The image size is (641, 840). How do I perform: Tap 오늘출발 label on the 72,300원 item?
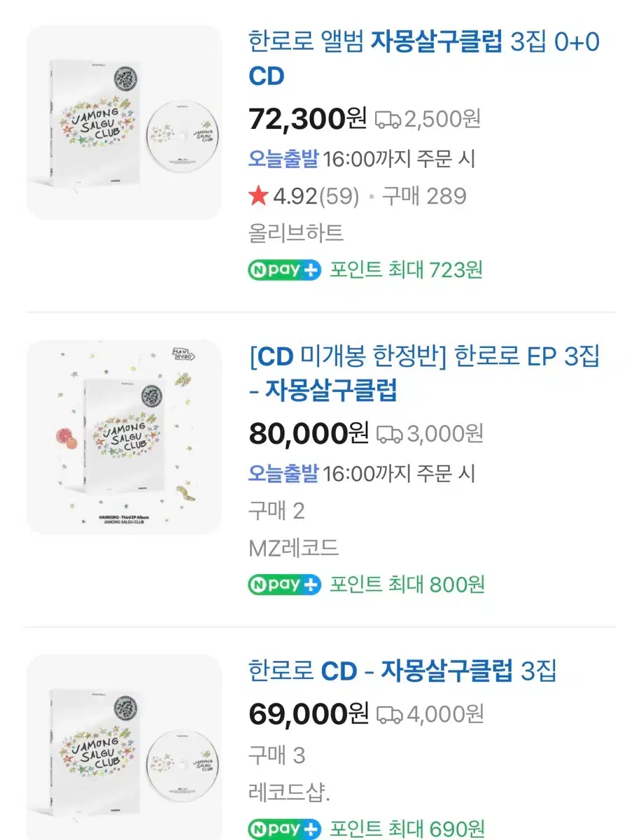[283, 159]
